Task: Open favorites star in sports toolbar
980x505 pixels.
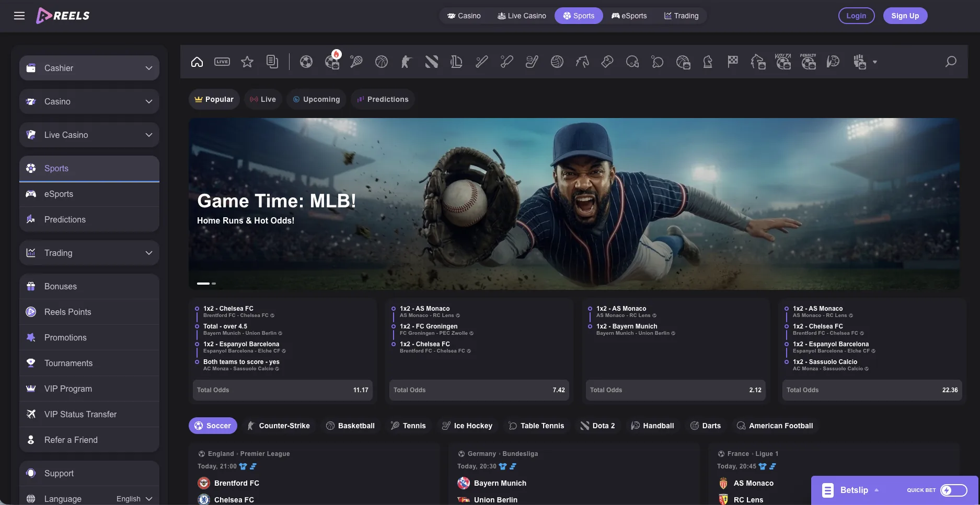Action: point(247,62)
